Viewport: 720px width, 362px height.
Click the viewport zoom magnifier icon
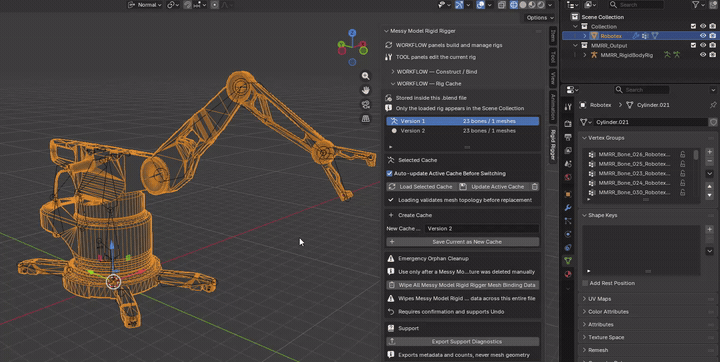366,76
